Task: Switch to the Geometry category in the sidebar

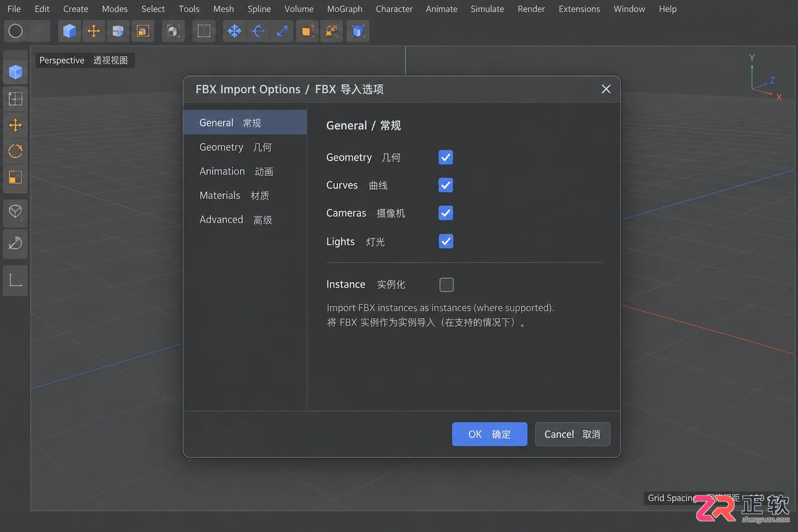Action: [245, 147]
